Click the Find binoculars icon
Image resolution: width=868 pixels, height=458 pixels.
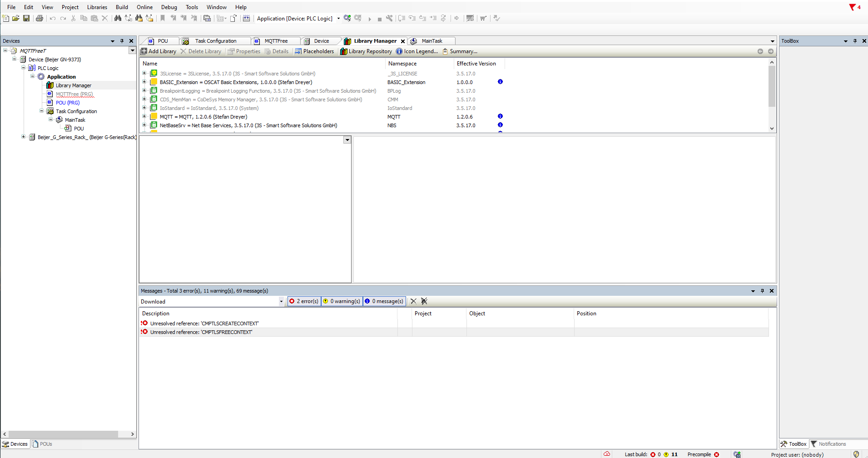pyautogui.click(x=118, y=18)
